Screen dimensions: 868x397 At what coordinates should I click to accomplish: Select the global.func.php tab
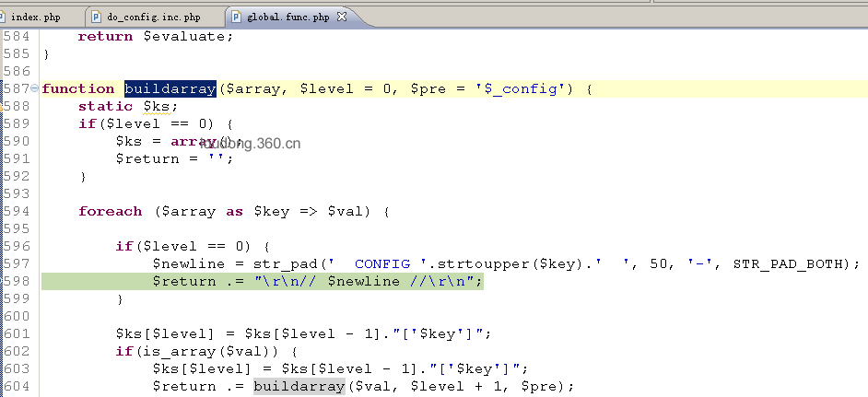click(x=287, y=18)
